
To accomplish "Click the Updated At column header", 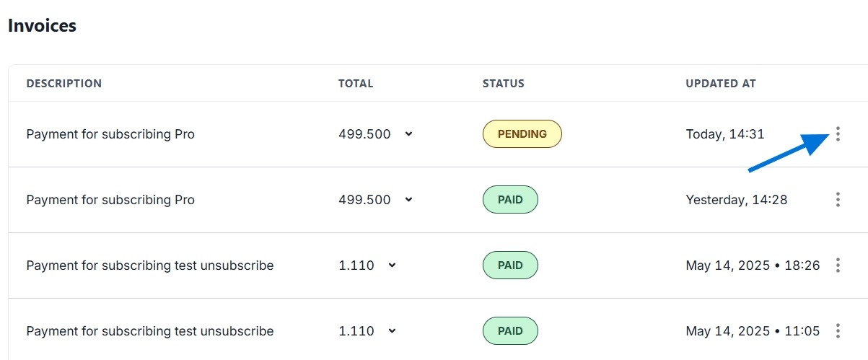I will pos(721,84).
